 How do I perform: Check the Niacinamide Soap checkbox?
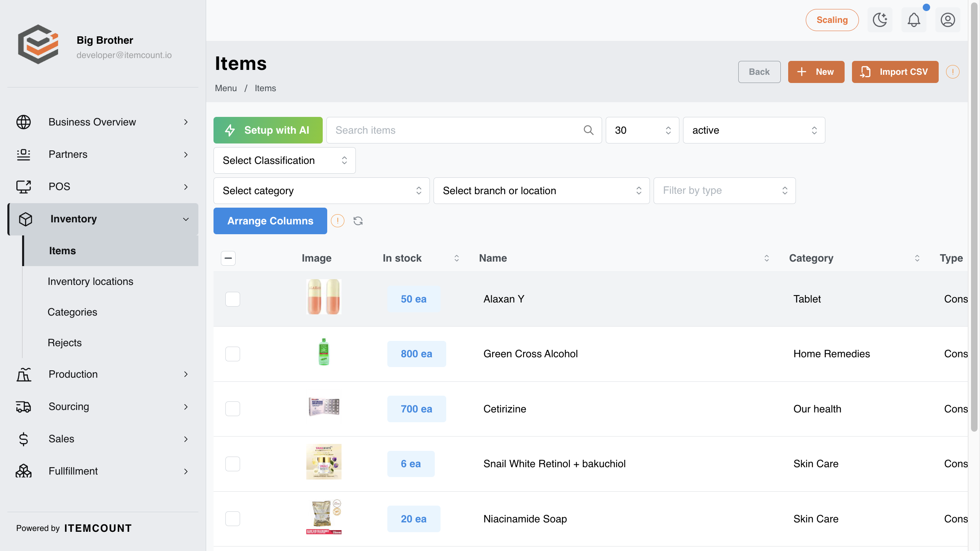pos(233,519)
